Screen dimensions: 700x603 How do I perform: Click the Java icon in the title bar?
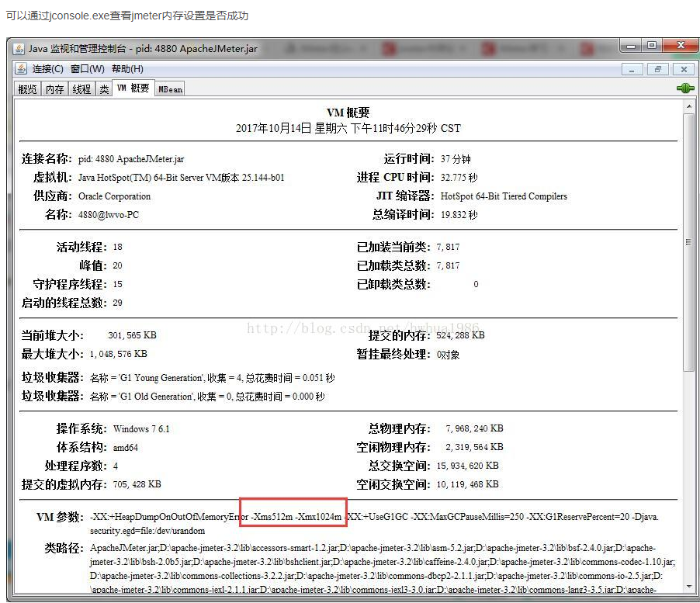19,49
